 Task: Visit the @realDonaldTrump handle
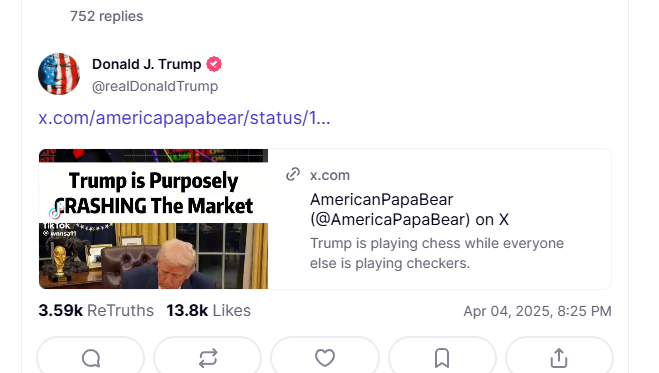[x=155, y=86]
